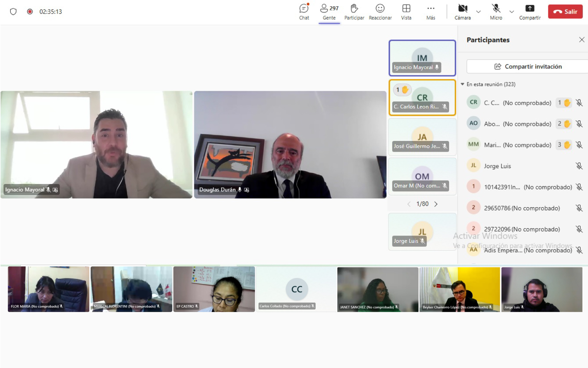The height and width of the screenshot is (368, 588).
Task: Select Carlos Collado CC tile
Action: pyautogui.click(x=297, y=289)
